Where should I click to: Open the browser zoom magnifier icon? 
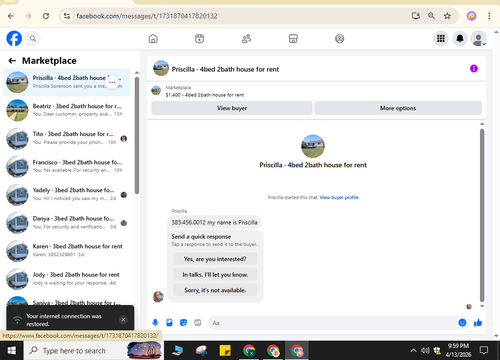pos(431,16)
